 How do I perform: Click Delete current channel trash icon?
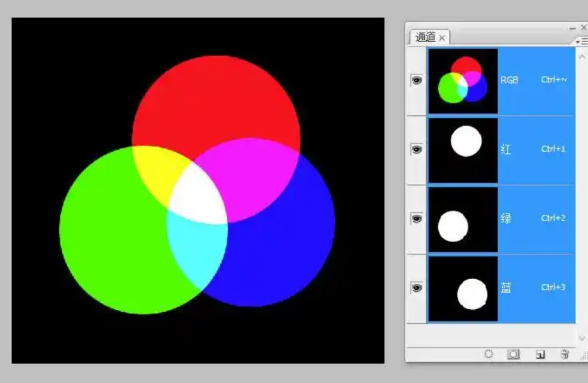pyautogui.click(x=565, y=354)
